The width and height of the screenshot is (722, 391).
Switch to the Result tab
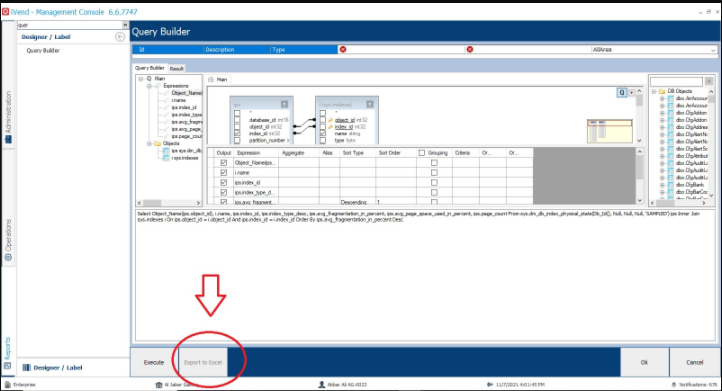[176, 68]
